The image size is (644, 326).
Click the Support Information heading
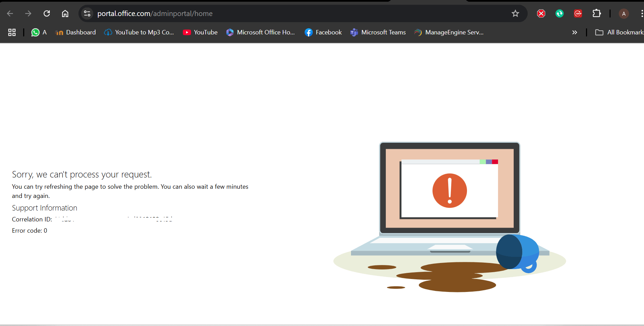click(x=45, y=208)
